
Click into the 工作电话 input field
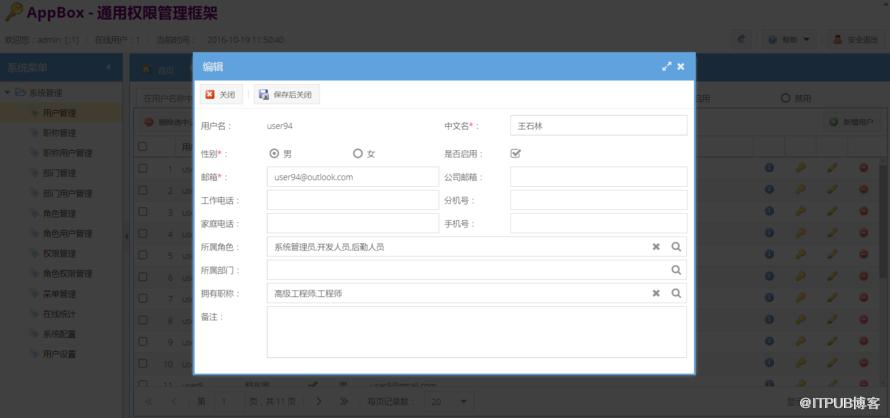click(x=352, y=200)
